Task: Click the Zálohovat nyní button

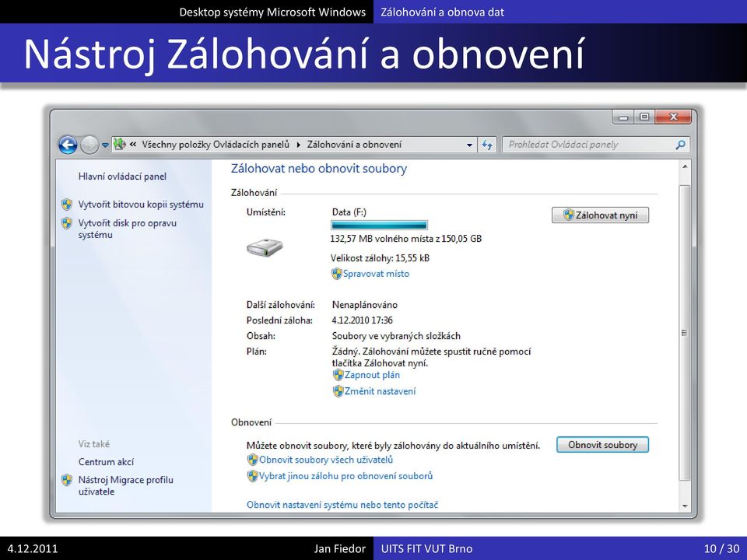Action: (600, 215)
